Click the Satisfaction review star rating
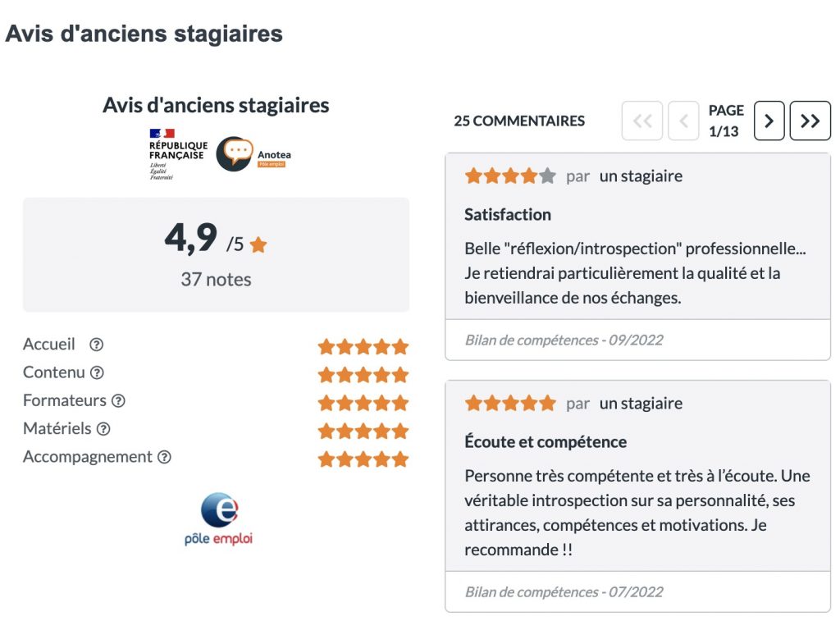Screen dimensions: 840x621 510,176
